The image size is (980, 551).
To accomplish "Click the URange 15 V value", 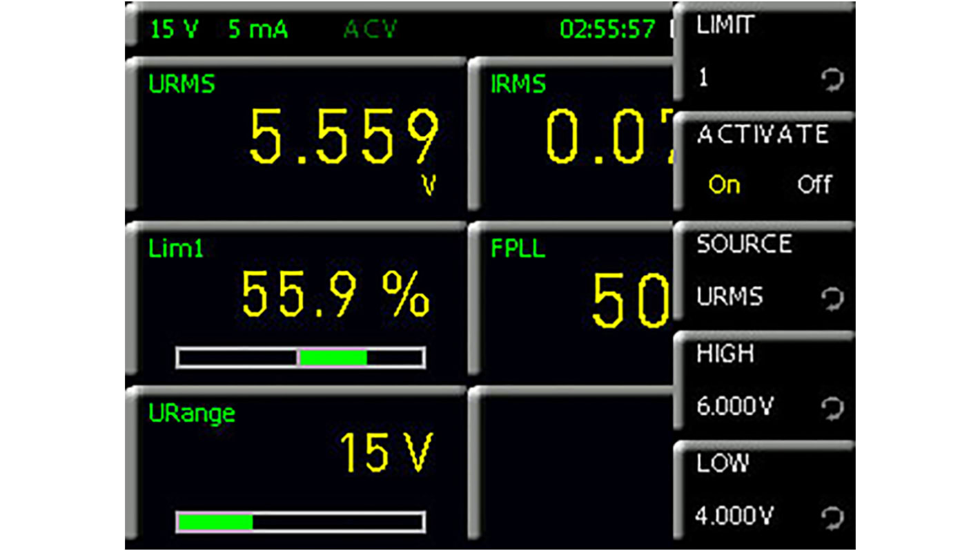I will pos(386,453).
